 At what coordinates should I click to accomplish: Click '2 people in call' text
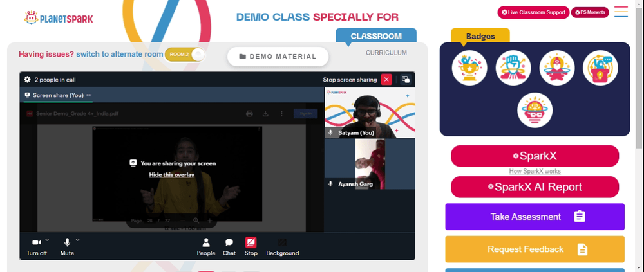click(x=55, y=80)
